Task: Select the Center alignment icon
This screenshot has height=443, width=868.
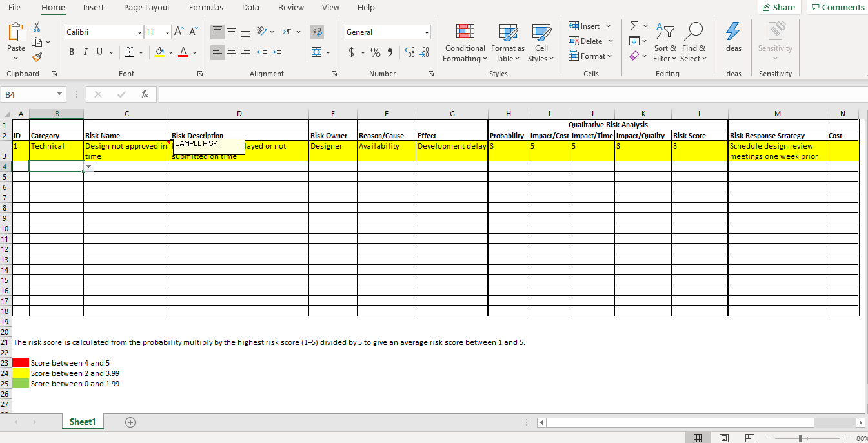Action: point(231,52)
